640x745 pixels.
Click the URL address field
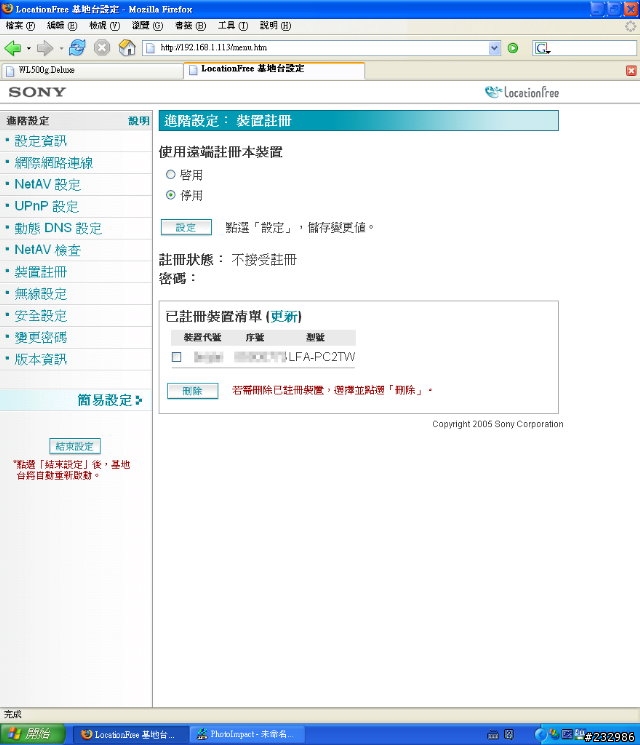[323, 48]
